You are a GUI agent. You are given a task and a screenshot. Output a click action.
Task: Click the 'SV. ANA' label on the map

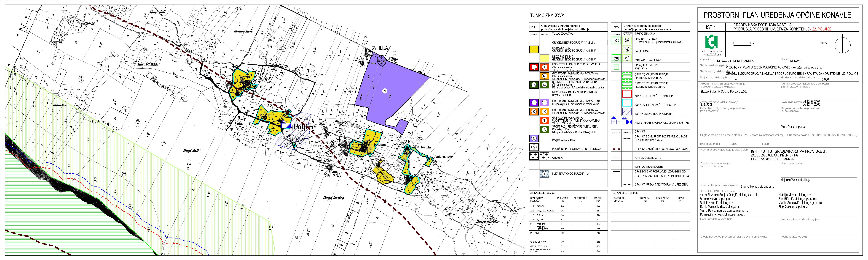(x=333, y=175)
